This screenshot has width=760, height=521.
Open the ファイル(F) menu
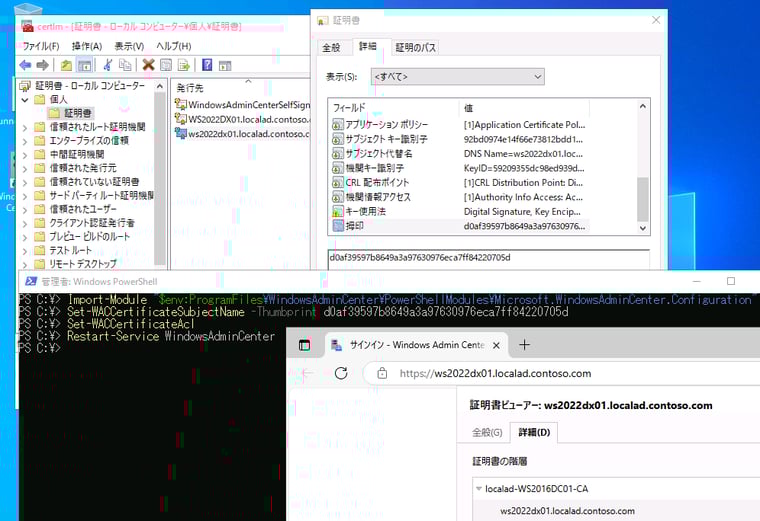pyautogui.click(x=41, y=46)
